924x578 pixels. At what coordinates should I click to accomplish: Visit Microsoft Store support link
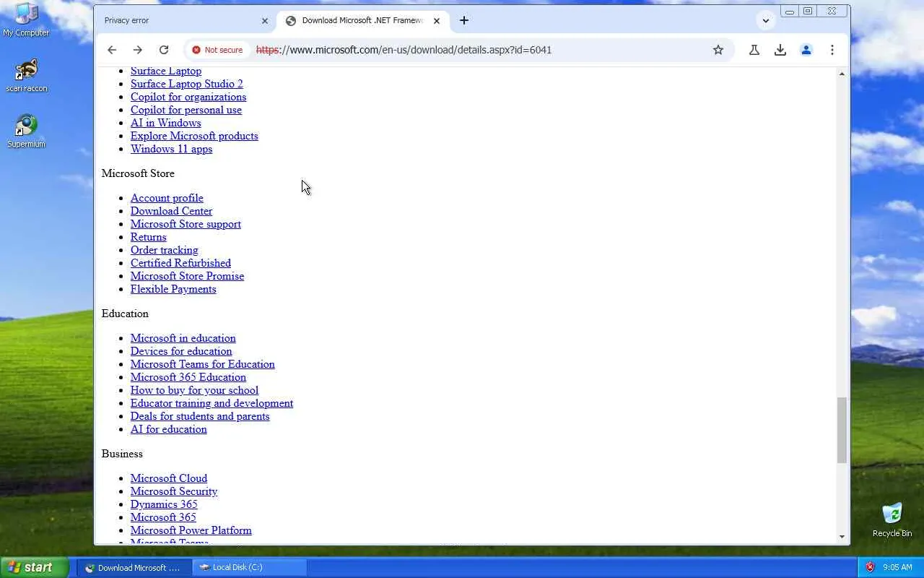point(186,224)
